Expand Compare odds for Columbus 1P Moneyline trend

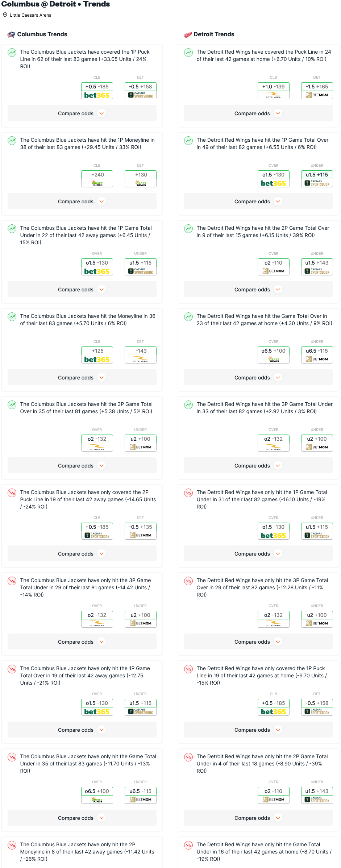point(82,202)
